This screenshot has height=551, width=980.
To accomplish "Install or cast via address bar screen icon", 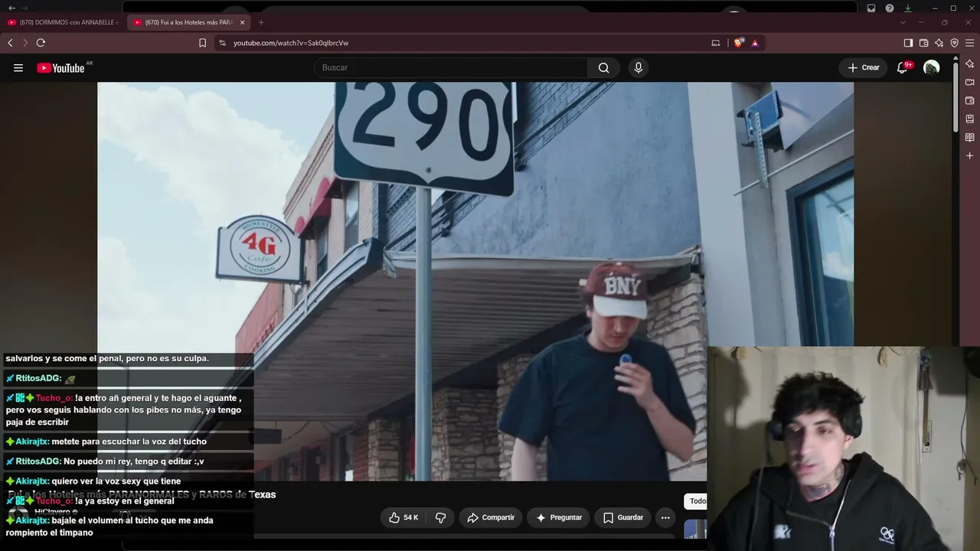I will pyautogui.click(x=716, y=43).
